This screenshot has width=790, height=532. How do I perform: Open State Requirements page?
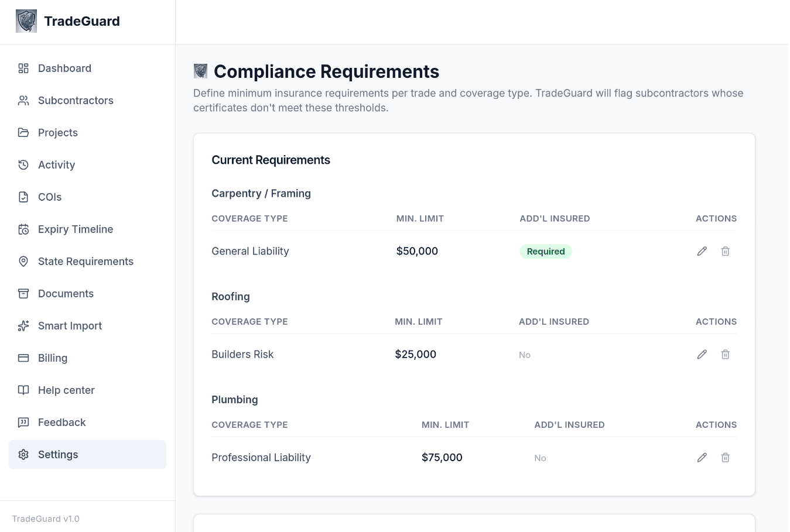pos(87,262)
